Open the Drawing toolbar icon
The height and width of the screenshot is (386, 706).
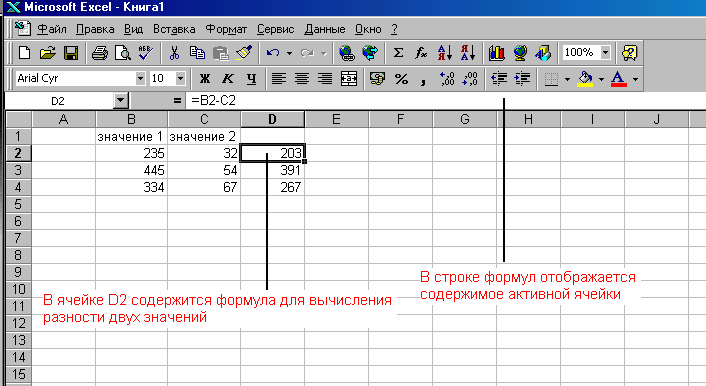[543, 53]
